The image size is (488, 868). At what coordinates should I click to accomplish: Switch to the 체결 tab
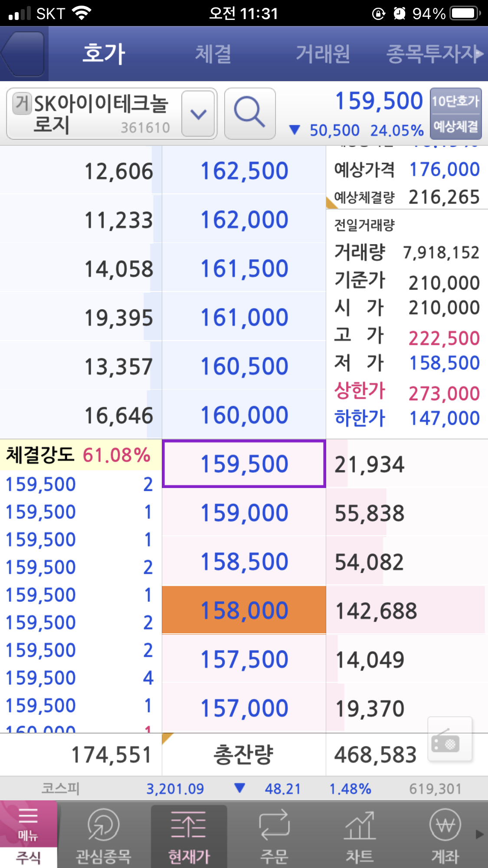coord(213,54)
